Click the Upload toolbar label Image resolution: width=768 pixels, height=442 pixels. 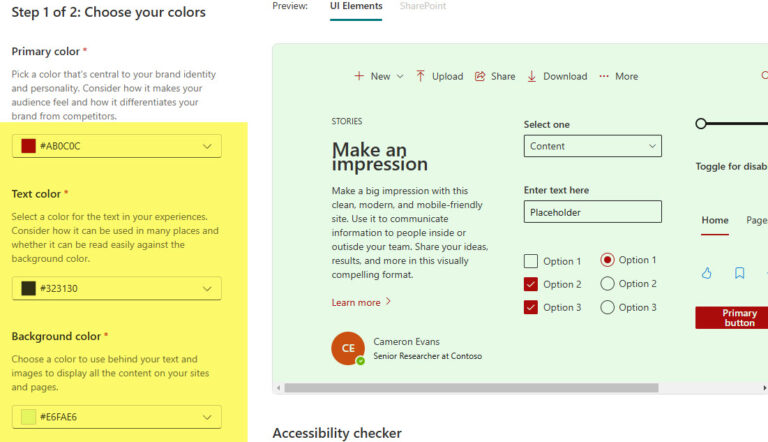(448, 76)
